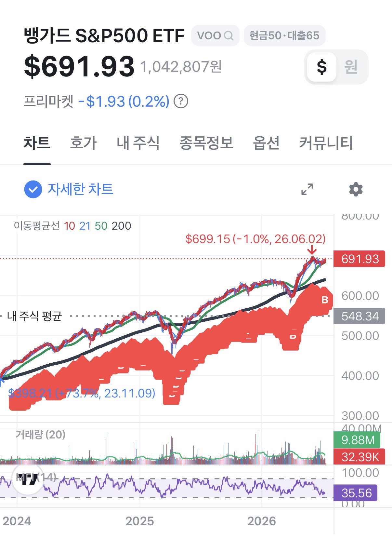
Task: Tap the B buy marker near 600.00
Action: (325, 300)
